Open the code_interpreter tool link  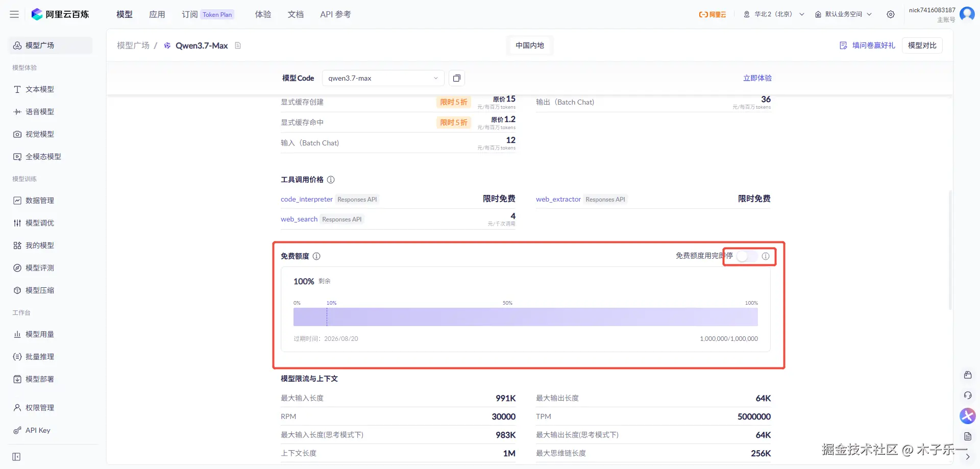point(307,199)
